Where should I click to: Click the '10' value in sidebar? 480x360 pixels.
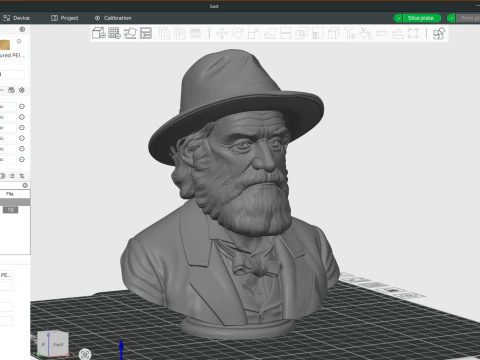[x=10, y=210]
